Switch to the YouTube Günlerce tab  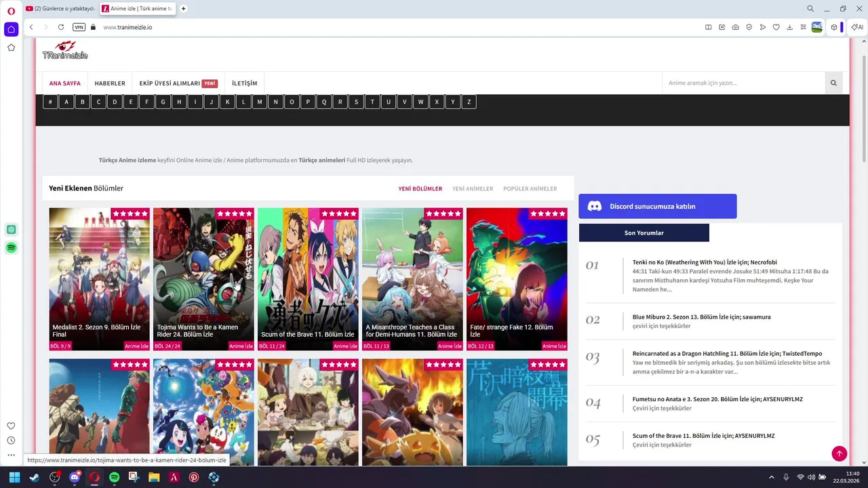click(60, 9)
